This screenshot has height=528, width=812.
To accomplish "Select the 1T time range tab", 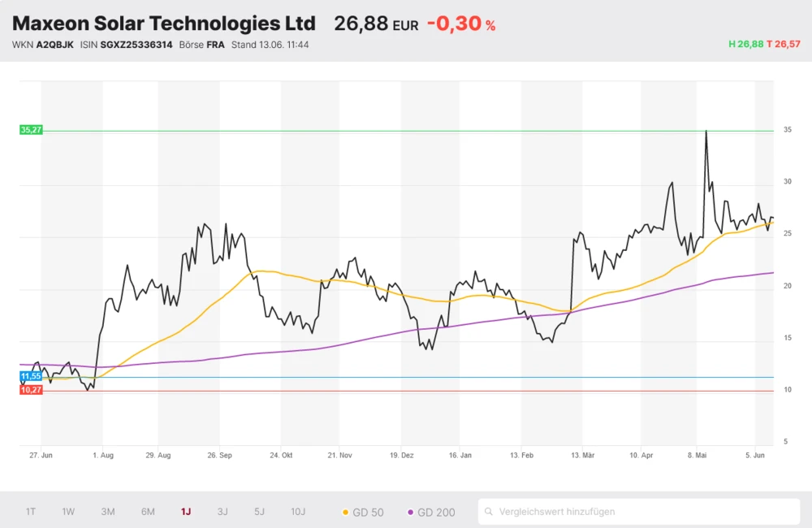I will [x=31, y=512].
